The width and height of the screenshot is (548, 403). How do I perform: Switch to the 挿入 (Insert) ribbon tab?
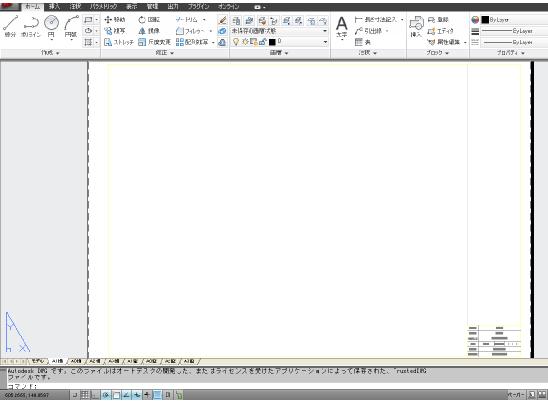click(54, 7)
